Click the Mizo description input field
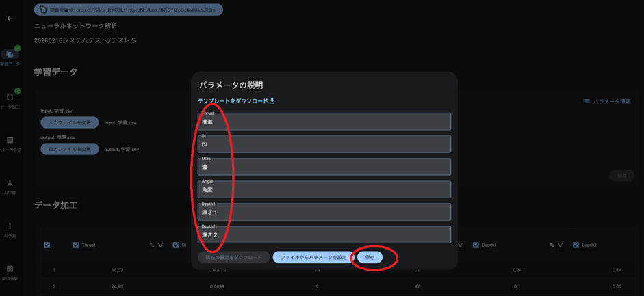This screenshot has width=644, height=296. click(324, 167)
